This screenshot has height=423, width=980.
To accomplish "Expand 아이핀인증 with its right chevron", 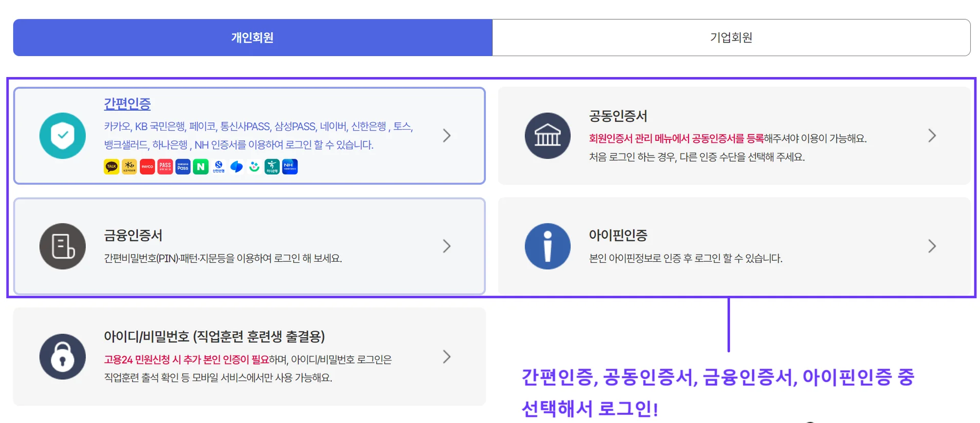I will coord(932,246).
